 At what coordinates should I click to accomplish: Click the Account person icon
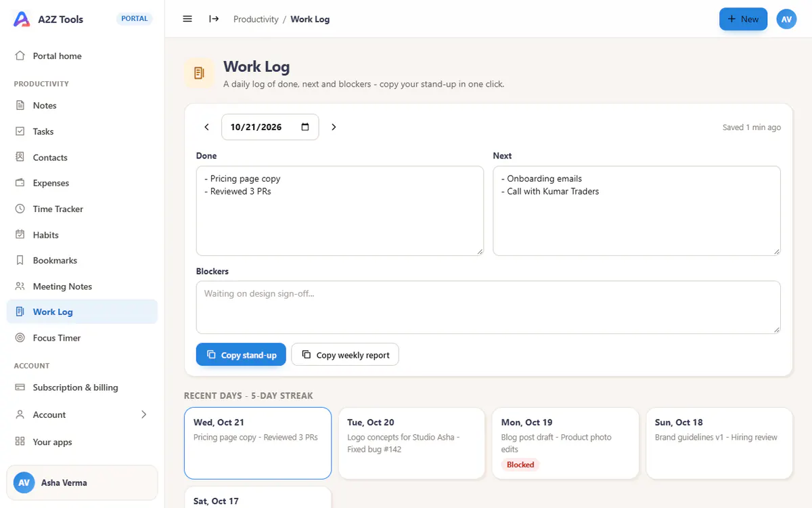click(x=20, y=415)
